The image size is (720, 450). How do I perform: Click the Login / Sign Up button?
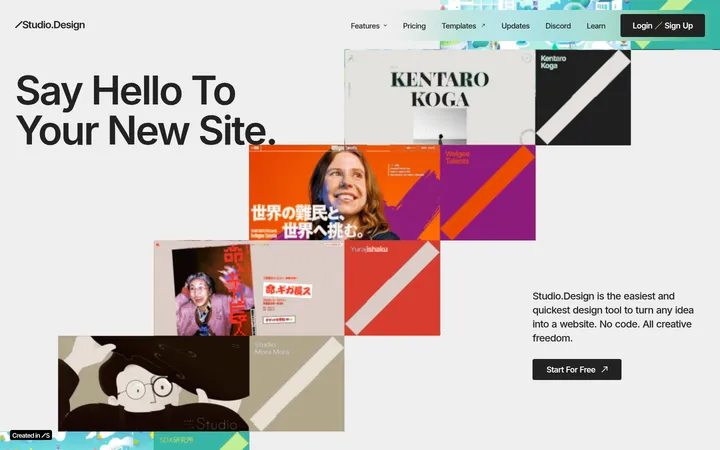(x=662, y=26)
